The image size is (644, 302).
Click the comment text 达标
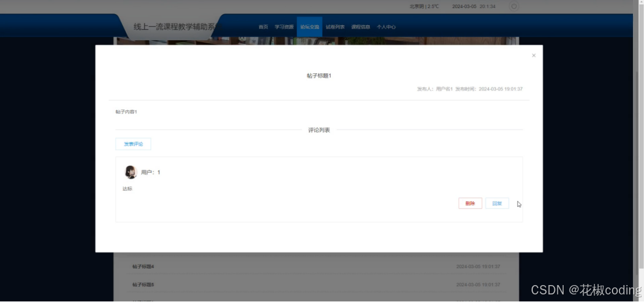point(128,189)
